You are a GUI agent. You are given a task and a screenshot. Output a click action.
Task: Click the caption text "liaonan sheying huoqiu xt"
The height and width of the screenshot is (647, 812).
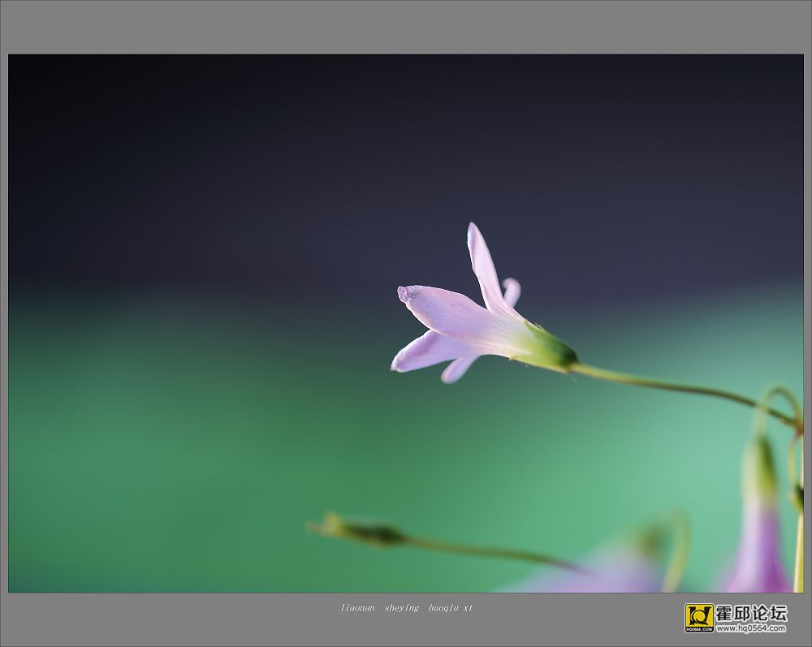pyautogui.click(x=407, y=608)
